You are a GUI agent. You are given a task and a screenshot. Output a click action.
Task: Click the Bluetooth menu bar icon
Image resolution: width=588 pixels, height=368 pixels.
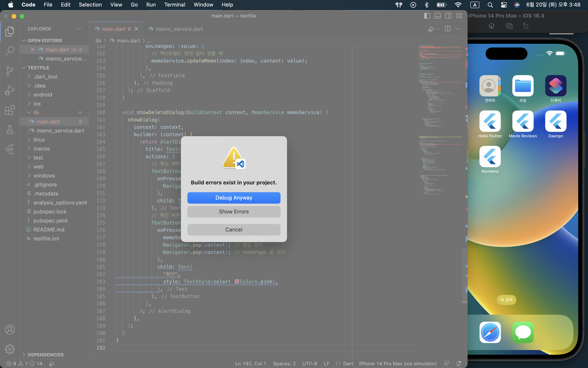coord(427,5)
